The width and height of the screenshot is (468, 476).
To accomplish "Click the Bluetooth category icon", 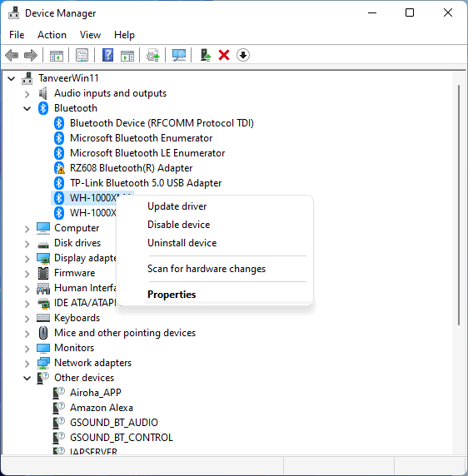I will (43, 108).
